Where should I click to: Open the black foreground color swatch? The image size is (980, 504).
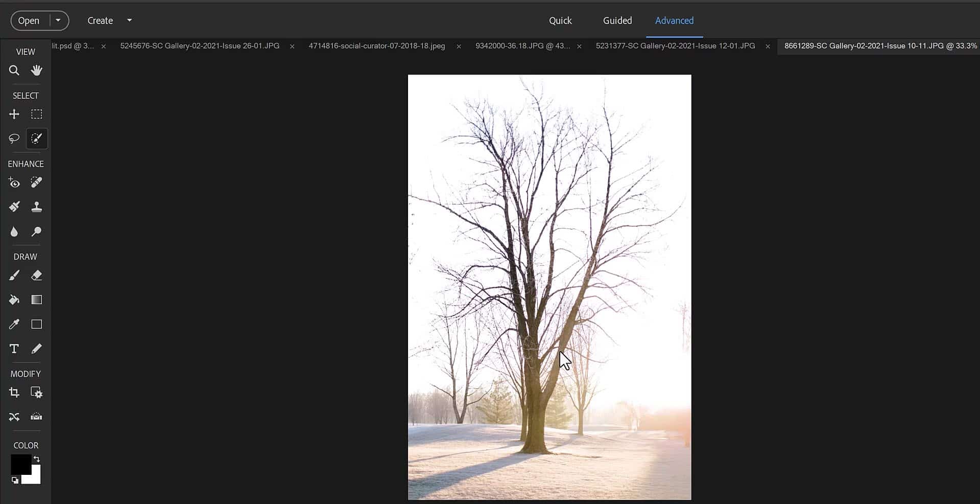[x=19, y=463]
